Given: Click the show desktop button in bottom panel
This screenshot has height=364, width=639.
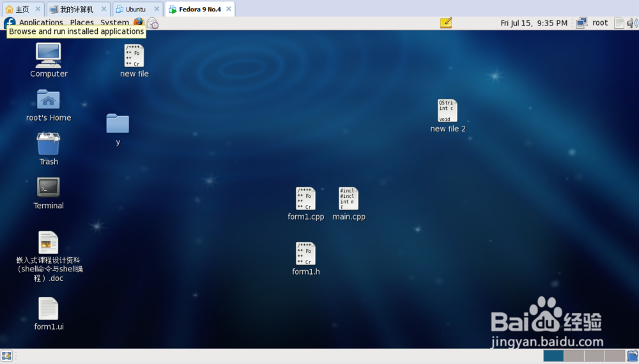Looking at the screenshot, I should [x=6, y=356].
